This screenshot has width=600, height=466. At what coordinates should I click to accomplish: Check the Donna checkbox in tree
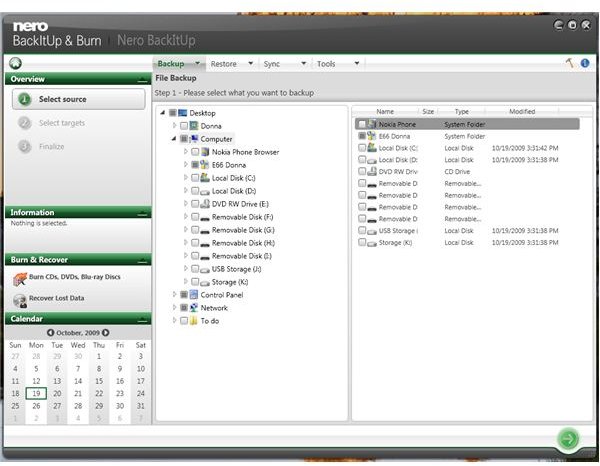click(x=184, y=126)
